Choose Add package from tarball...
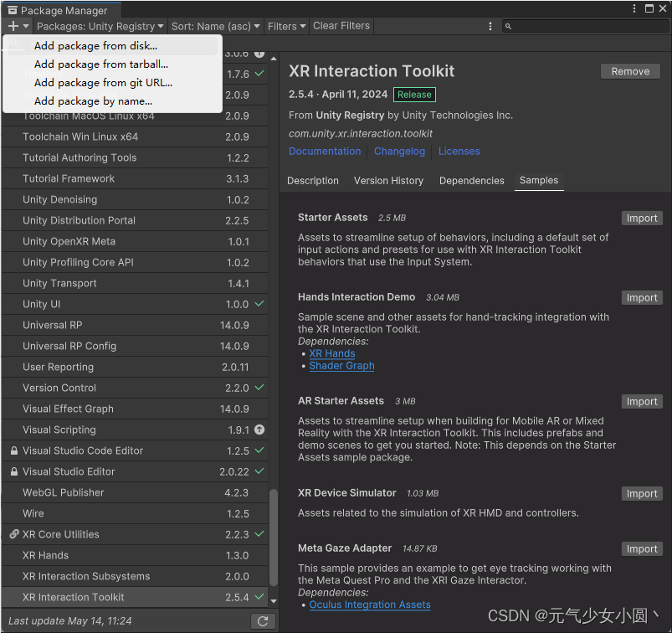 (x=110, y=64)
